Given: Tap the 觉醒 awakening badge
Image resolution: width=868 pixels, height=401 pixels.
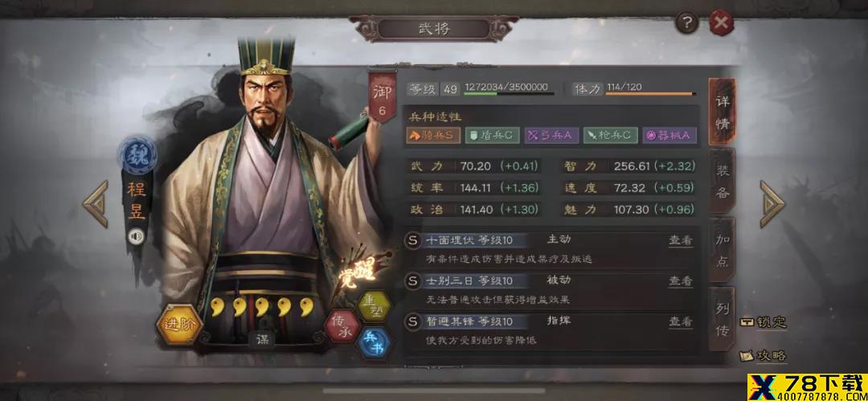Looking at the screenshot, I should pos(358,272).
